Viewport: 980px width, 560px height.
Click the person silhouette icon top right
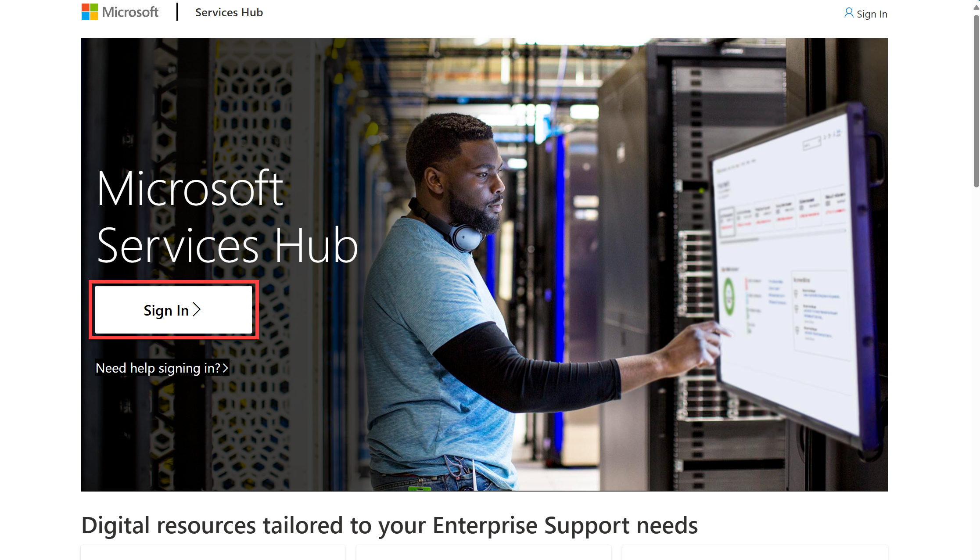pyautogui.click(x=849, y=13)
